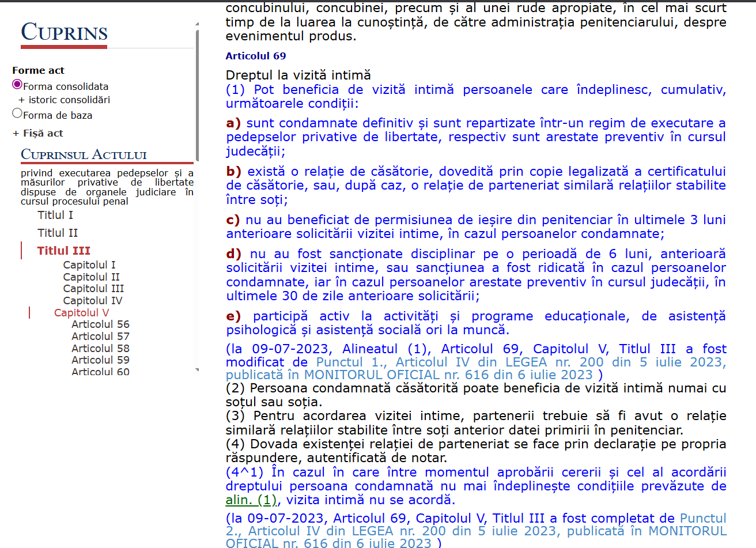Jump to Articolul 60
756x548 pixels.
click(100, 372)
